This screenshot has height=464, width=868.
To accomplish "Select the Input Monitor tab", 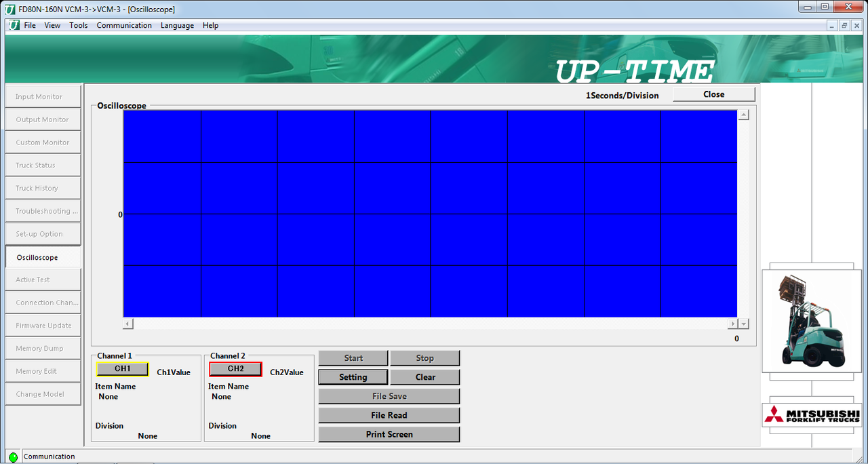I will (x=43, y=96).
